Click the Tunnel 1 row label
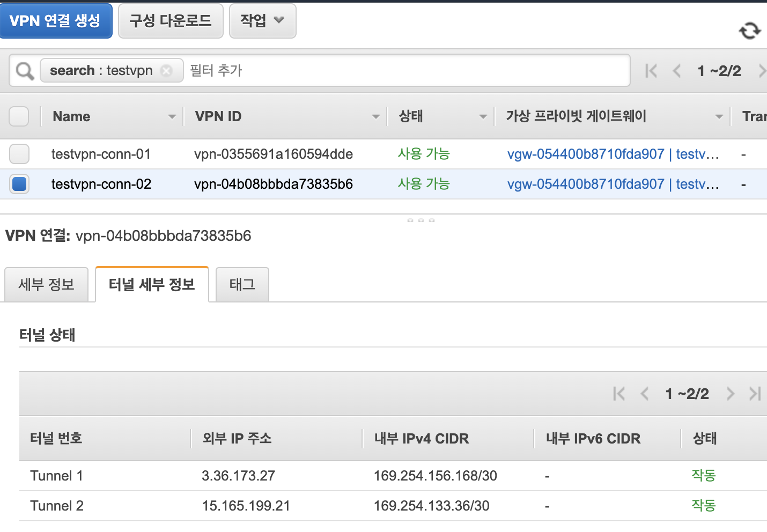 pos(57,476)
